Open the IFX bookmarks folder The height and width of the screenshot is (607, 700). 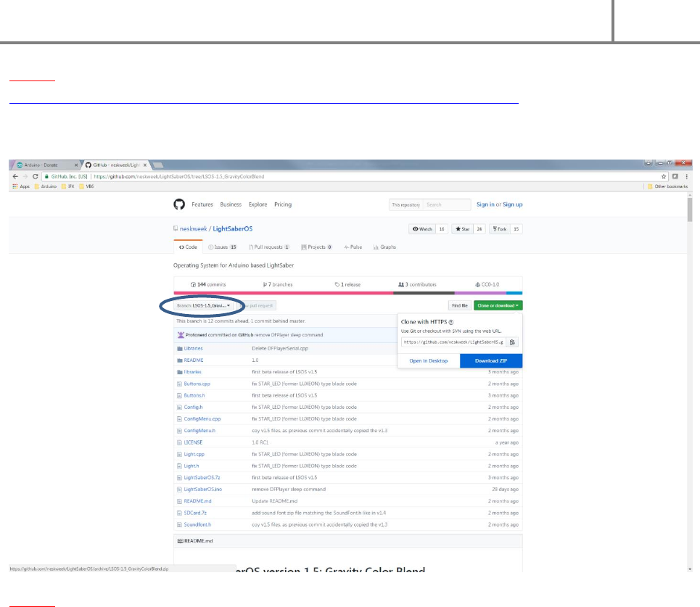[x=68, y=186]
